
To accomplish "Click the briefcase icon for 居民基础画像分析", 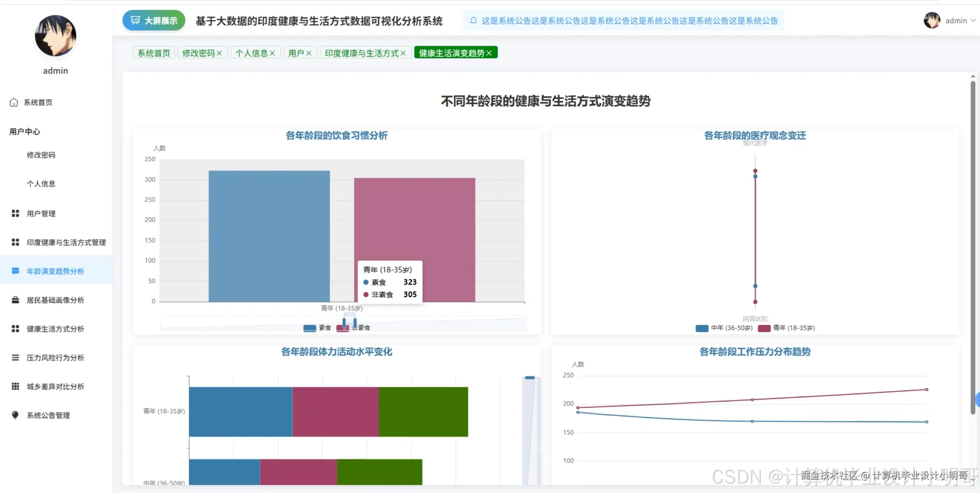I will click(x=15, y=300).
